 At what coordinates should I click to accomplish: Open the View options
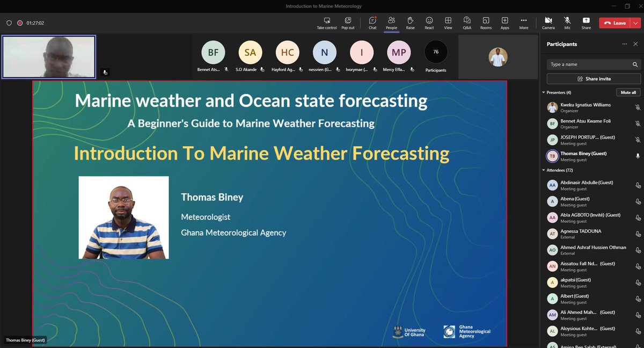(x=448, y=23)
